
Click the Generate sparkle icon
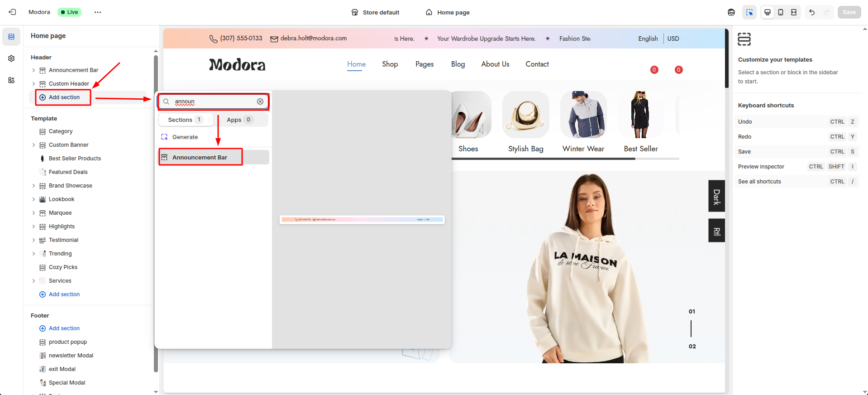coord(164,137)
